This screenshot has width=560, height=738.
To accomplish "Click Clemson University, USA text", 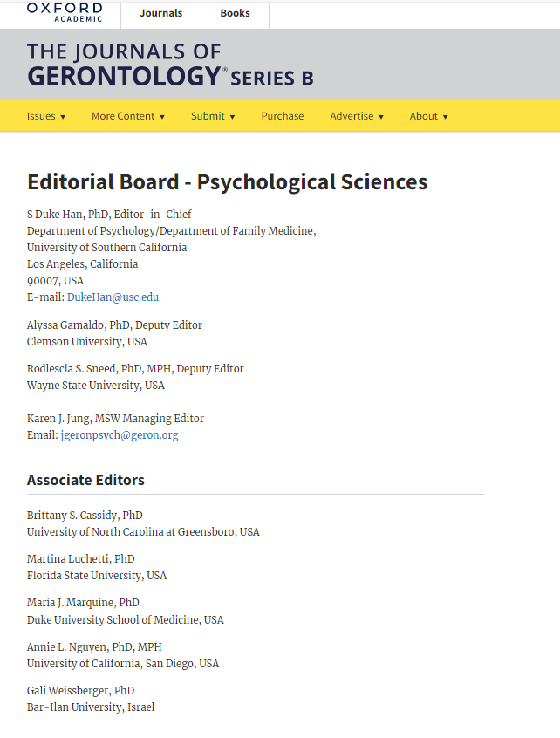I will point(87,342).
